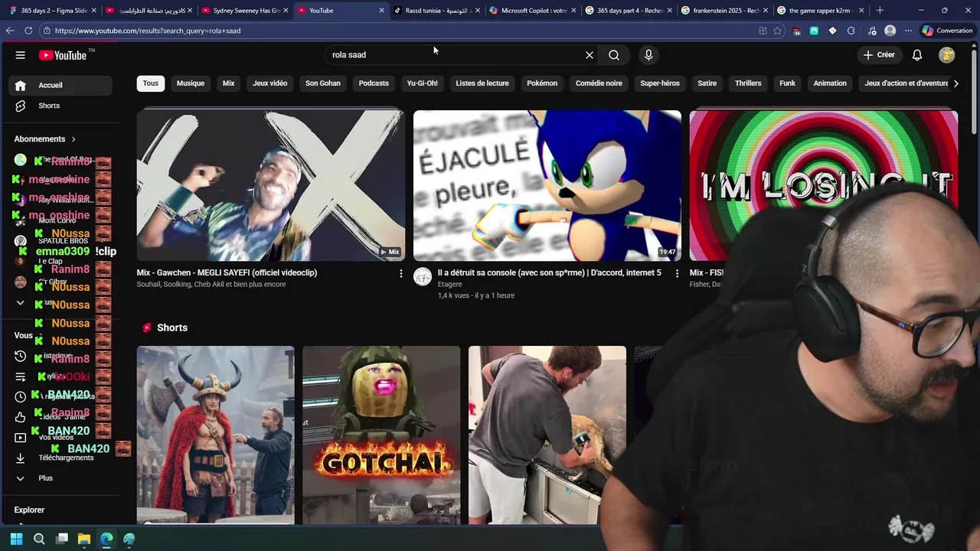Select the Comédie noire filter chip
This screenshot has width=980, height=551.
point(599,83)
